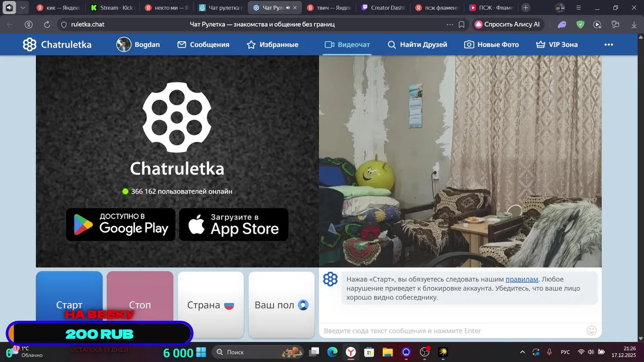Focus the chat message input field
Image resolution: width=644 pixels, height=362 pixels.
[453, 330]
